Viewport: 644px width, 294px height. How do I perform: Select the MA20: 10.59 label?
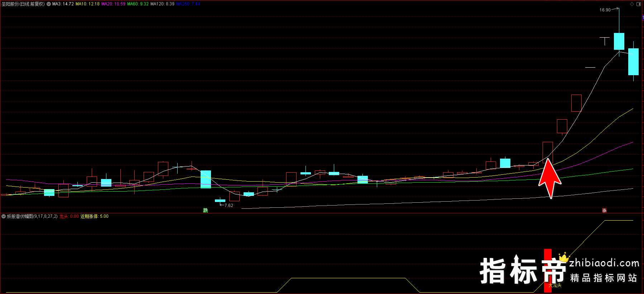point(113,4)
